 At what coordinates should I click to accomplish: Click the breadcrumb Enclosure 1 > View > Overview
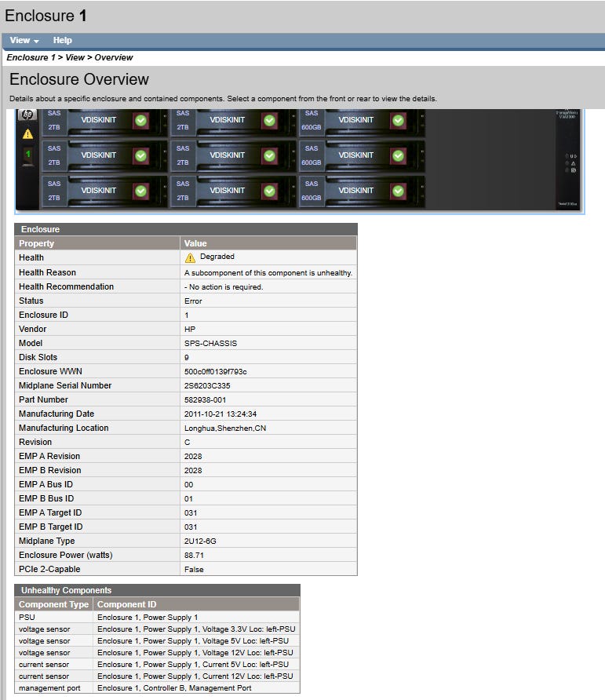(x=70, y=57)
